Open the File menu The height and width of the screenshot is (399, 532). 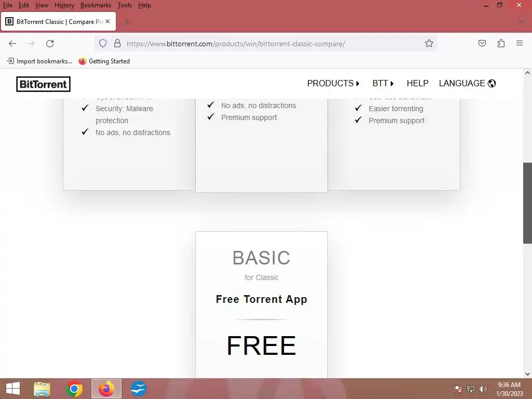point(7,5)
